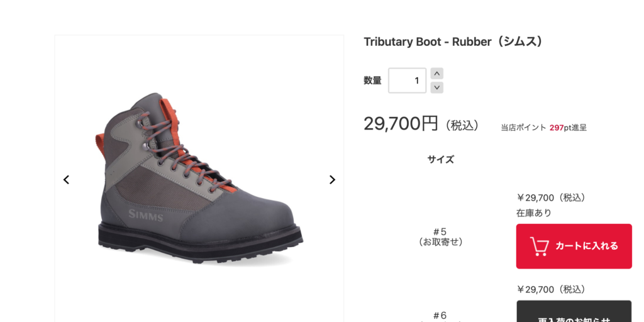The height and width of the screenshot is (322, 644).
Task: Focus the 数量 quantity input field
Action: [407, 80]
